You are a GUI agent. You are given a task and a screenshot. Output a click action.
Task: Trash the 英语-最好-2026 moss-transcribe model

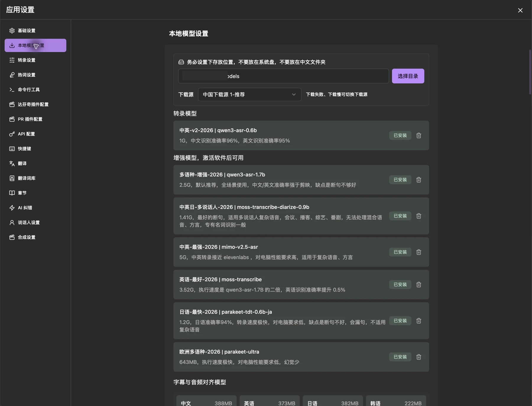(x=419, y=285)
